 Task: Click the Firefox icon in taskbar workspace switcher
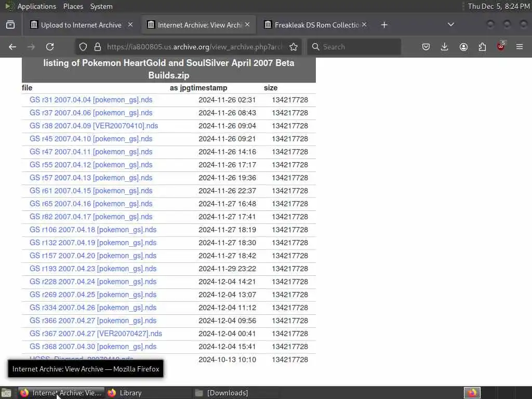[x=472, y=393]
